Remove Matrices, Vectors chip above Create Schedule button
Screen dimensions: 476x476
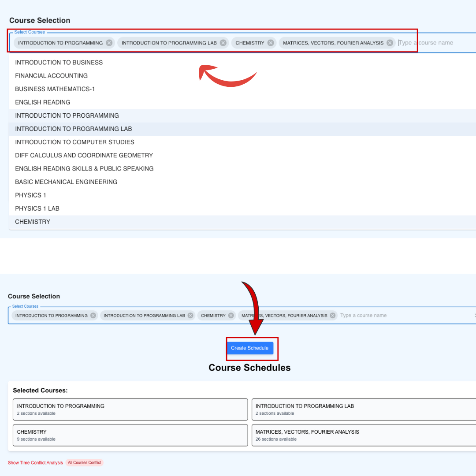pyautogui.click(x=333, y=316)
